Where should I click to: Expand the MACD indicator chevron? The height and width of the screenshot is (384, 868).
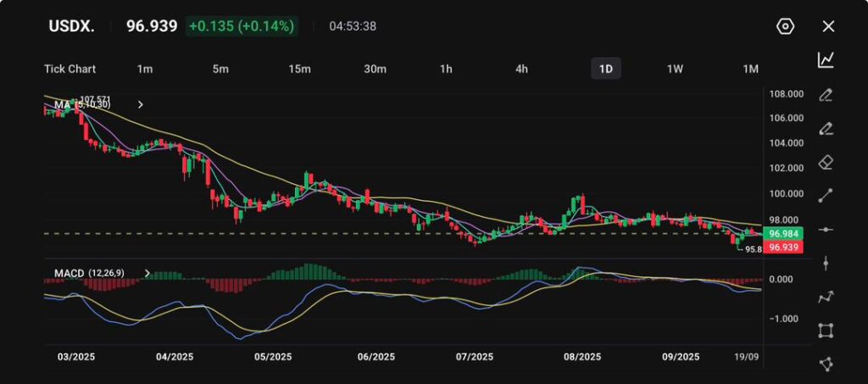tap(147, 273)
